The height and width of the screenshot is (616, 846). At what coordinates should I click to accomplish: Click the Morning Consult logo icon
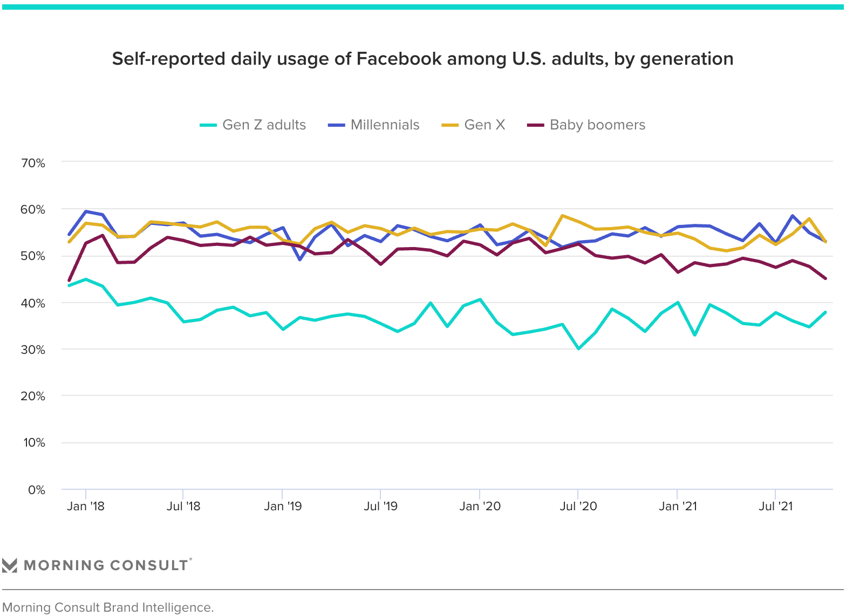(10, 565)
